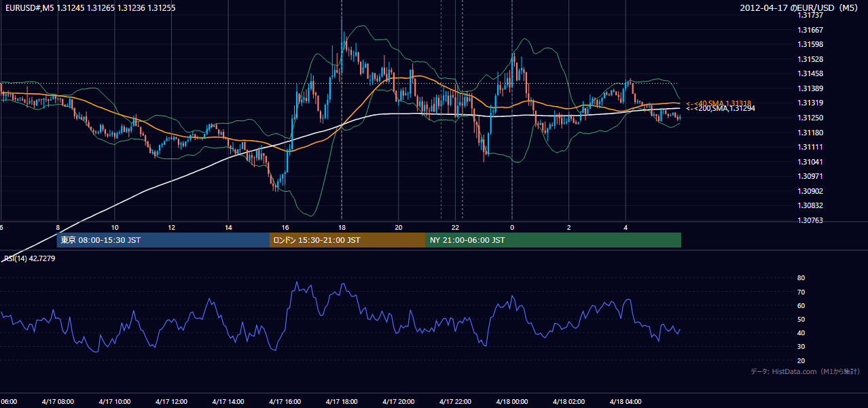Click the bottom date label 4/17 18:00
Viewport: 868px width, 408px height.
pyautogui.click(x=341, y=401)
